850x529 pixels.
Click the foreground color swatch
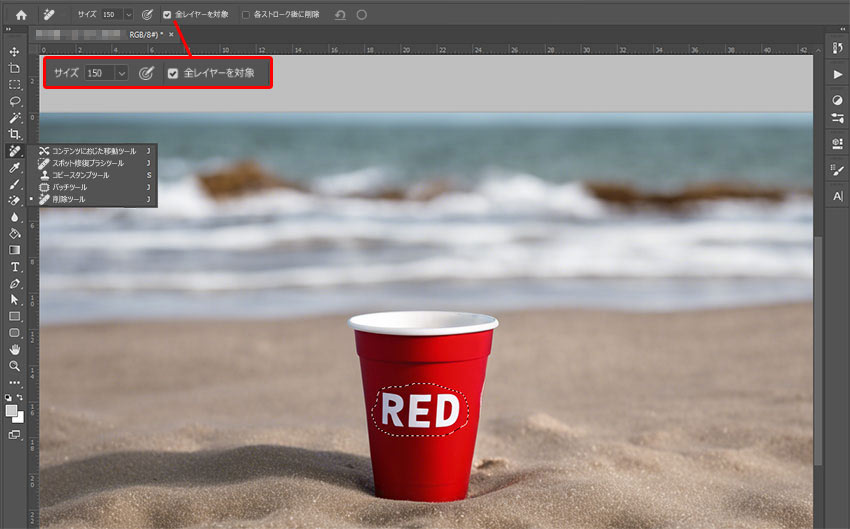[x=11, y=411]
